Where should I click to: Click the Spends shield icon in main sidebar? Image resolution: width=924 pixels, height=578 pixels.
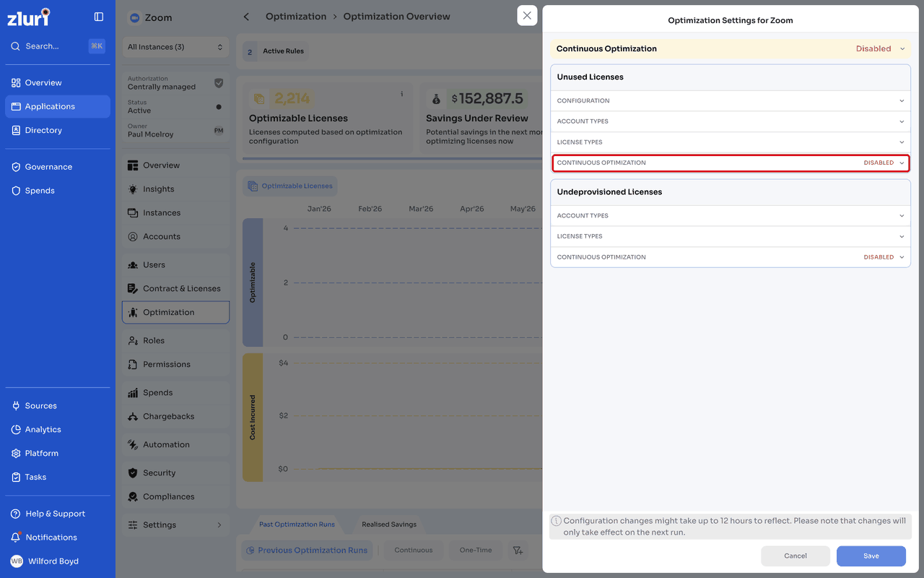[x=16, y=191]
